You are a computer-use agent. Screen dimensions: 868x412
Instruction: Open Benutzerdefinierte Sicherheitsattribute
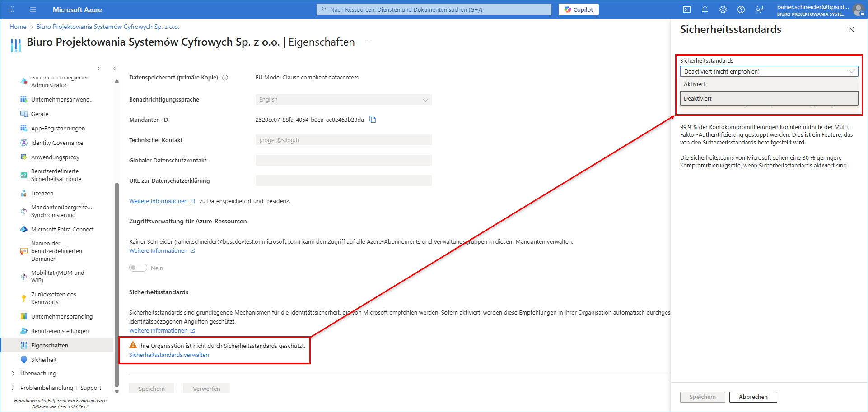pos(57,175)
